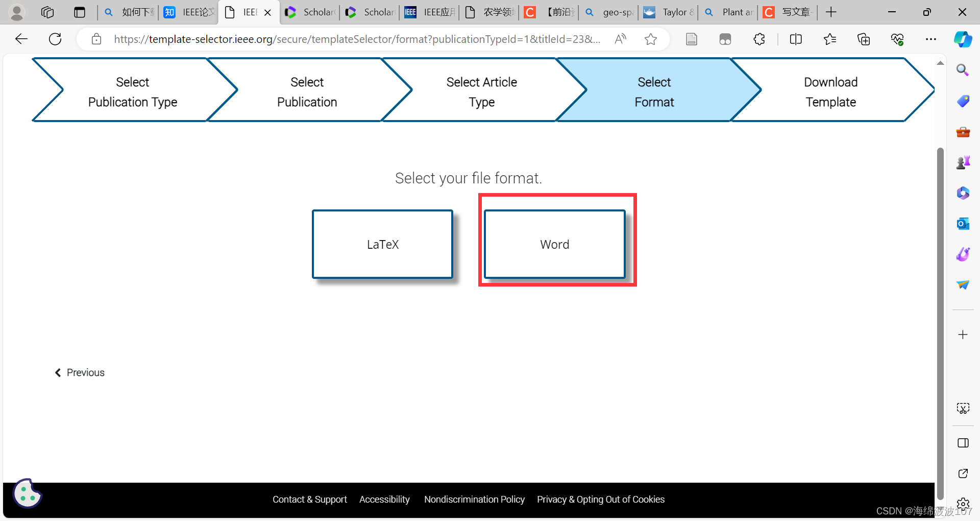This screenshot has width=980, height=521.
Task: Switch to the geo-spa search tab
Action: coord(609,12)
